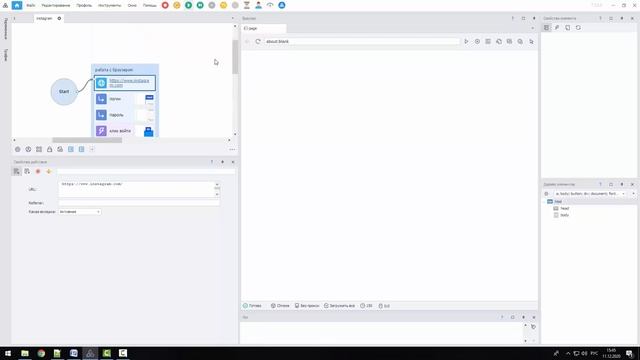640x360 pixels.
Task: Click the canvas horizontal scrollbar thumb
Action: [87, 140]
